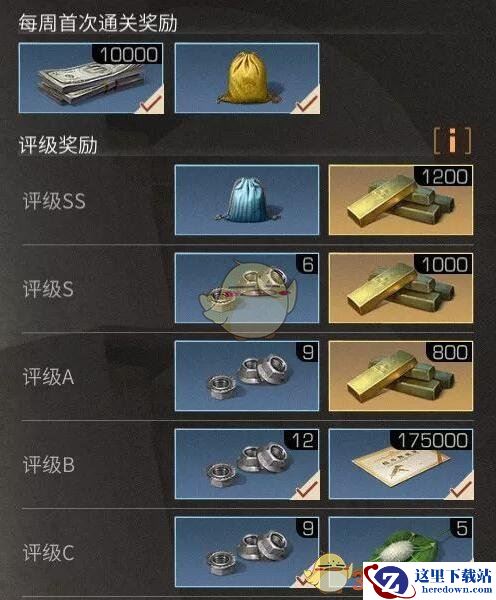The height and width of the screenshot is (600, 496).
Task: Select the 1000 gold bars reward
Action: (x=401, y=288)
